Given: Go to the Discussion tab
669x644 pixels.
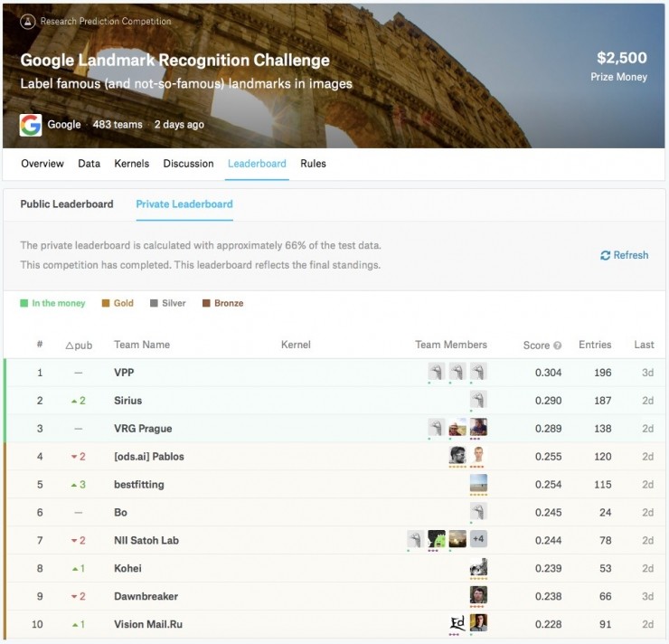Looking at the screenshot, I should pos(188,164).
